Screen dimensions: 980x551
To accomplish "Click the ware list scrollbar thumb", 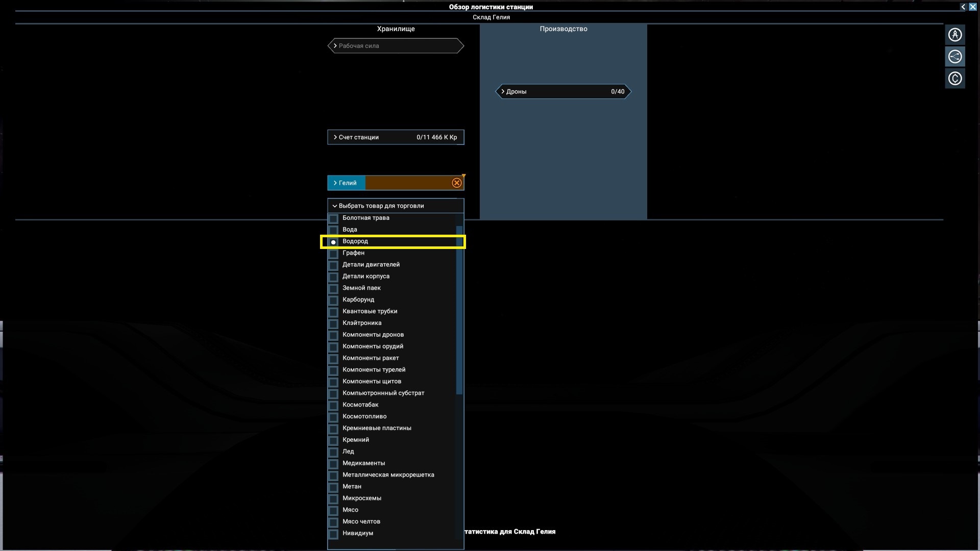I will (x=459, y=310).
